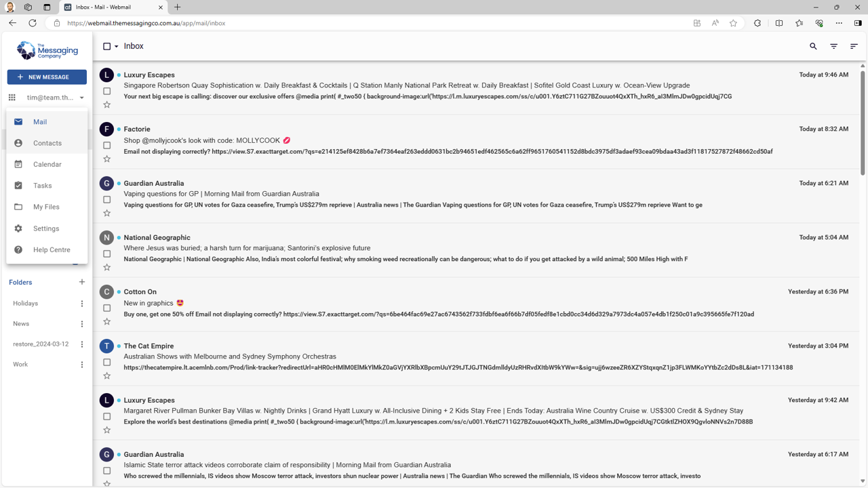Star the Luxury Escapes Singapore email
This screenshot has height=488, width=868.
[x=106, y=105]
